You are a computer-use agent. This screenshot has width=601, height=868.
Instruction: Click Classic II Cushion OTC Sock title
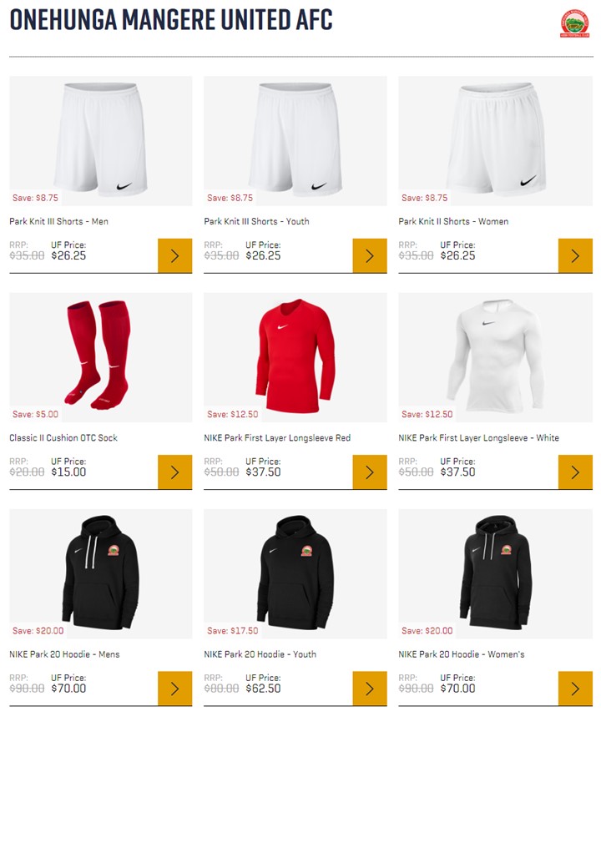point(63,438)
